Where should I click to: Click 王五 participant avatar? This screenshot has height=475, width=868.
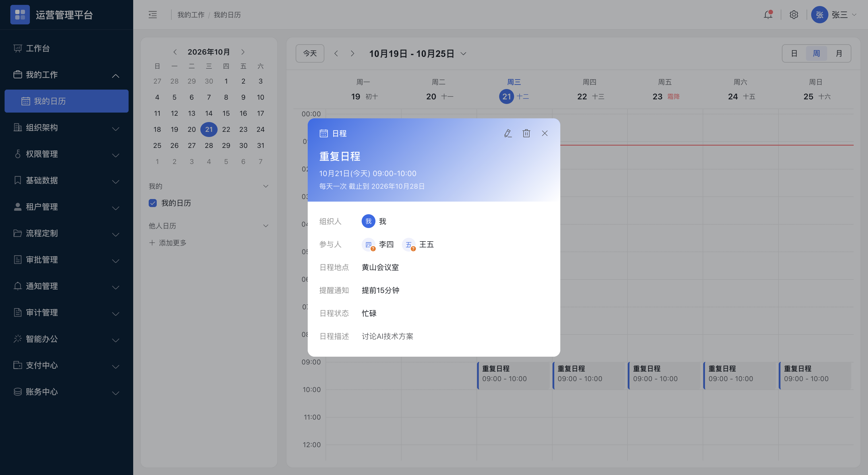click(x=408, y=244)
